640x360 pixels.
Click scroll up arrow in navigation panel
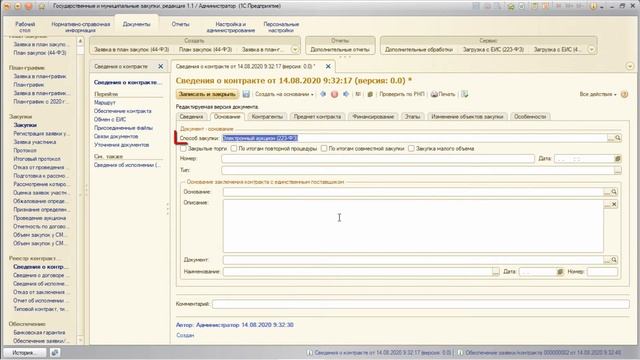(x=80, y=41)
